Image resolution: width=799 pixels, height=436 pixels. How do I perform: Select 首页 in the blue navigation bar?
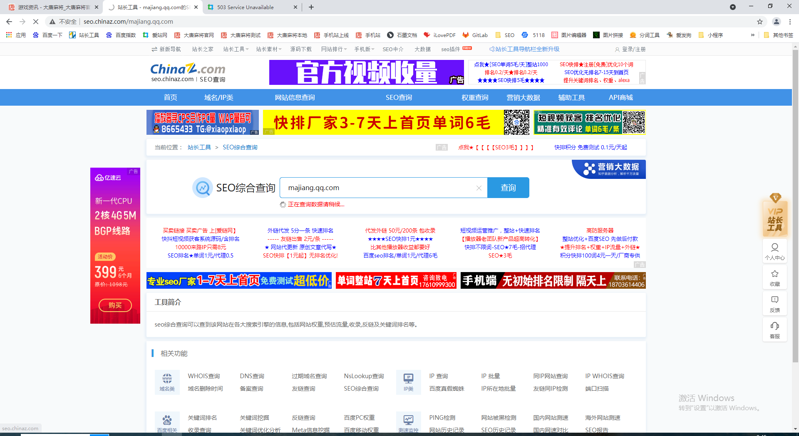pyautogui.click(x=170, y=97)
